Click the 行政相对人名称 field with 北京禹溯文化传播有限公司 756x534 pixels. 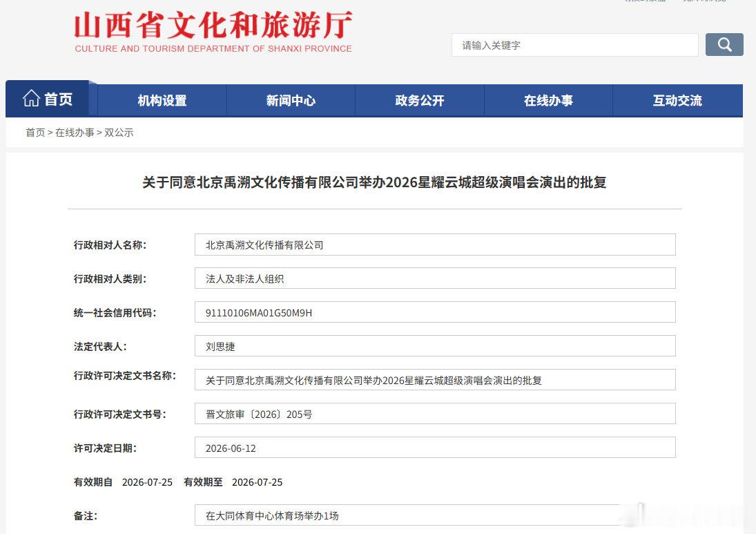[x=435, y=245]
